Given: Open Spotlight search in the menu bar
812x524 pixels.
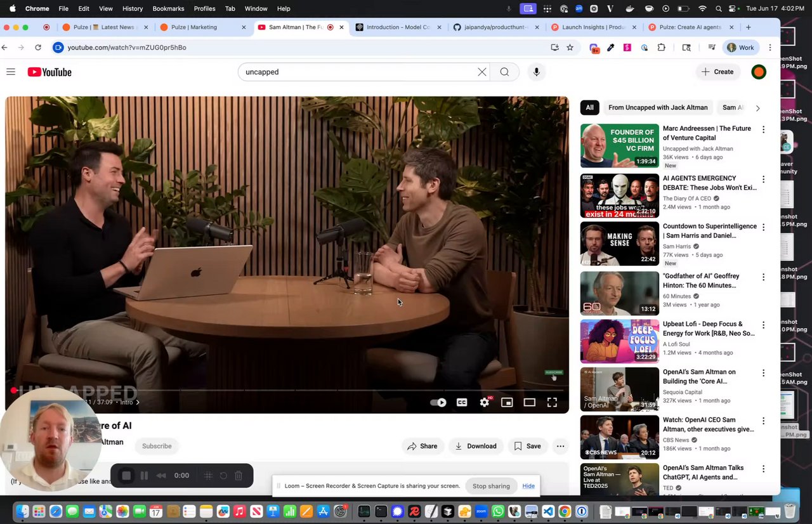Looking at the screenshot, I should pos(718,9).
